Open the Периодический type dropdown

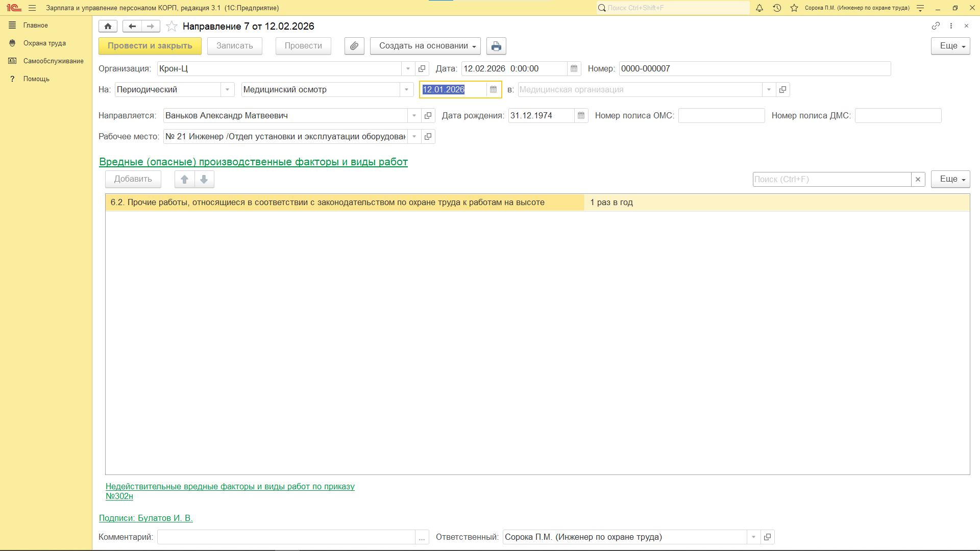click(227, 90)
